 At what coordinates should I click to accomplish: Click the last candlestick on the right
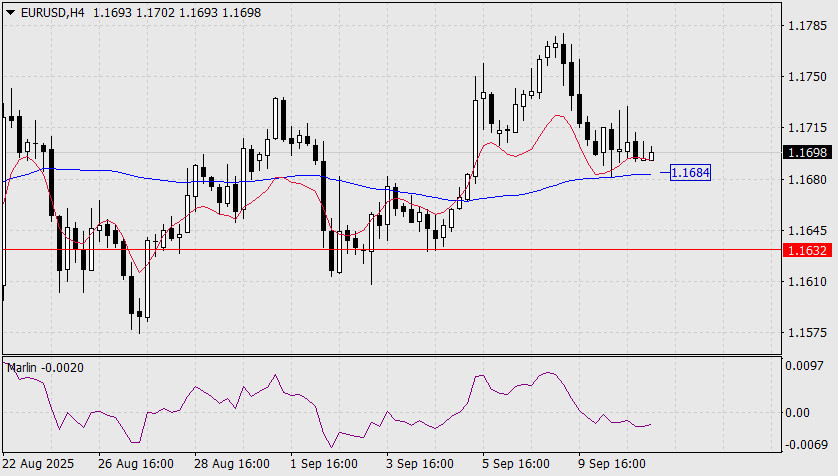[651, 154]
